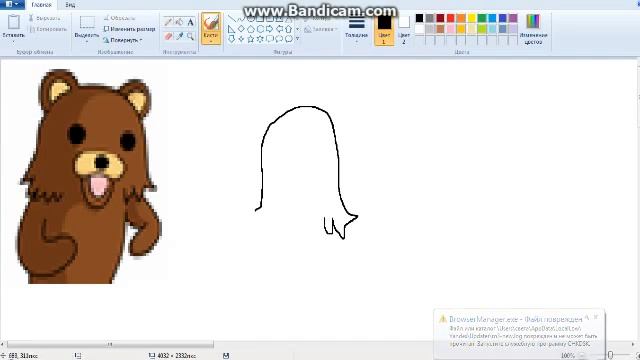The height and width of the screenshot is (360, 640).
Task: Select the six-point star shape
Action: point(260,39)
